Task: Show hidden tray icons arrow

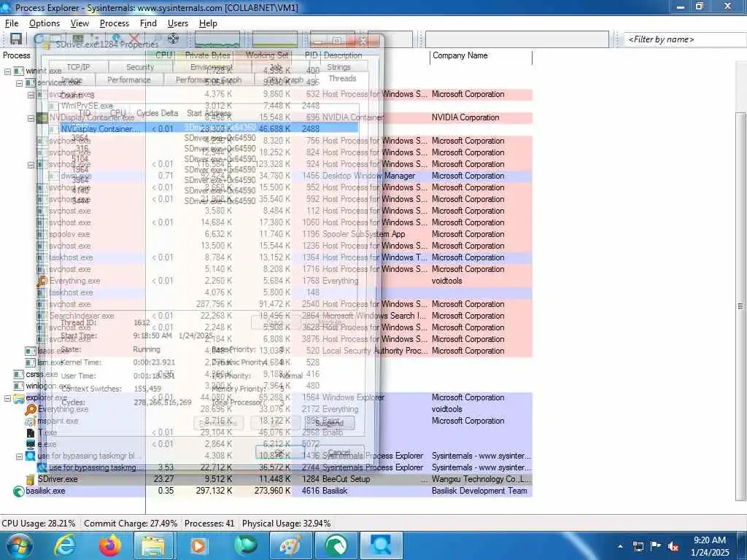Action: coord(620,547)
